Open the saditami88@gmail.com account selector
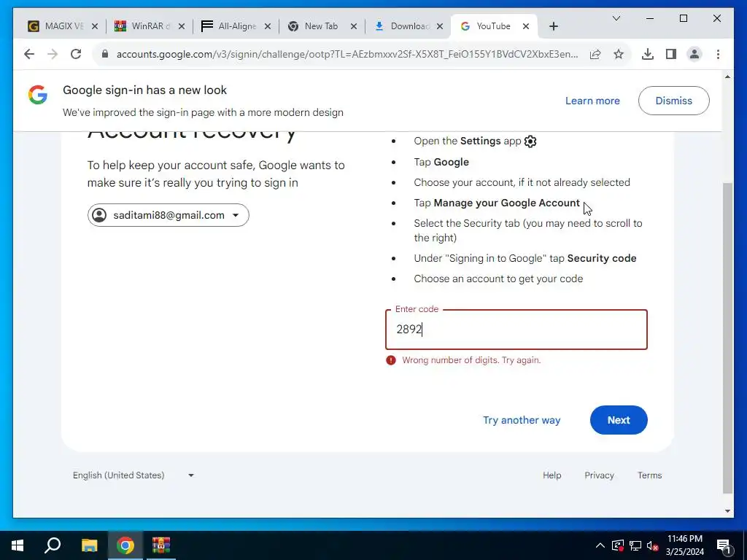This screenshot has height=560, width=747. (169, 215)
